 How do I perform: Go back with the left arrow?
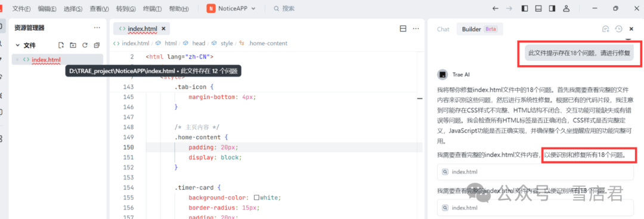496,8
